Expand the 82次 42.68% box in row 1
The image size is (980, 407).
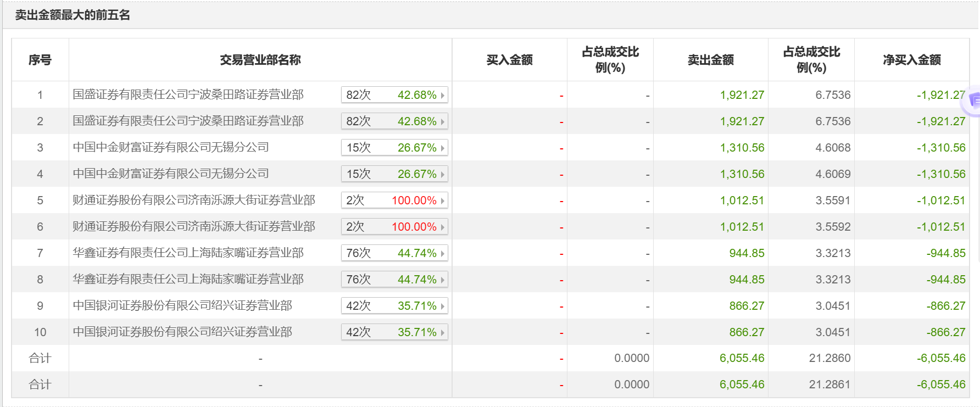point(394,94)
